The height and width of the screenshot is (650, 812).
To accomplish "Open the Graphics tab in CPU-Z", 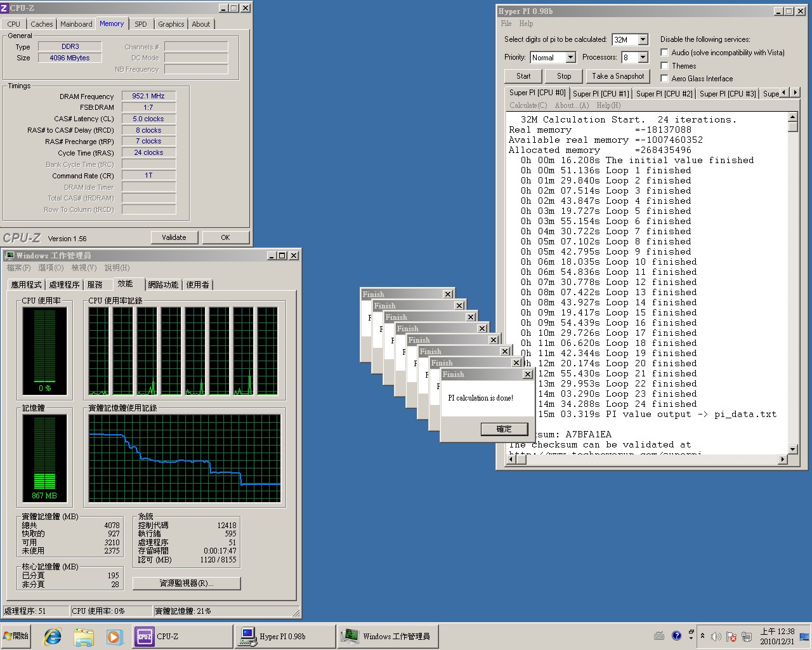I will click(171, 24).
